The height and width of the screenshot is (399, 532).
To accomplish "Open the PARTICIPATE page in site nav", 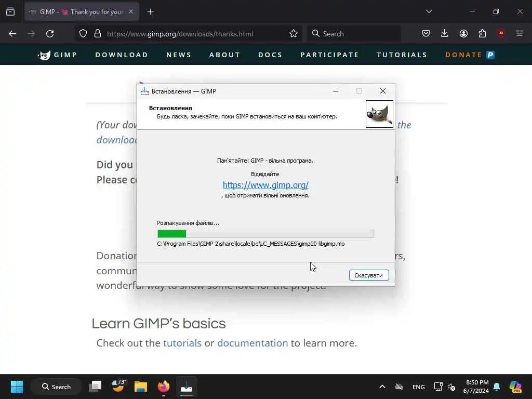I will [329, 55].
